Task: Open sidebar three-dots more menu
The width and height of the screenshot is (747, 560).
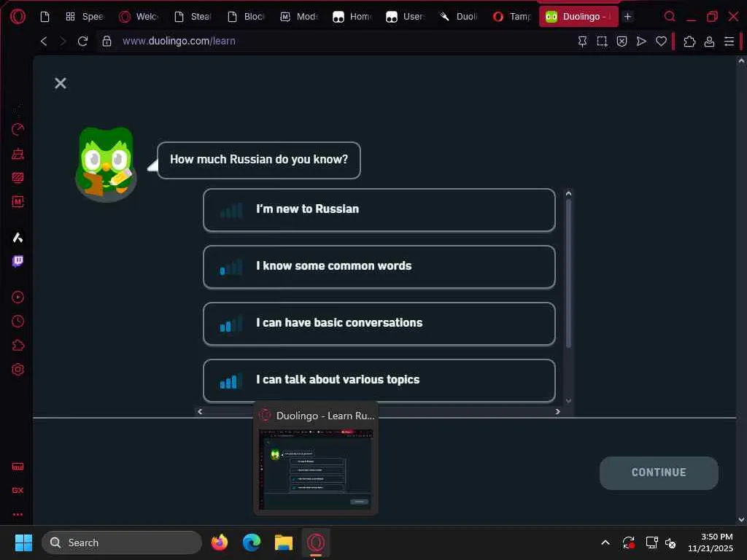Action: pos(18,514)
